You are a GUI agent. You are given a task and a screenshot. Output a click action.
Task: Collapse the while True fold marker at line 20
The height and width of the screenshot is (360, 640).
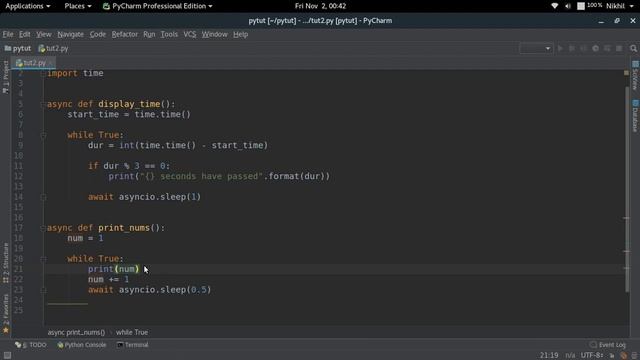(x=43, y=259)
